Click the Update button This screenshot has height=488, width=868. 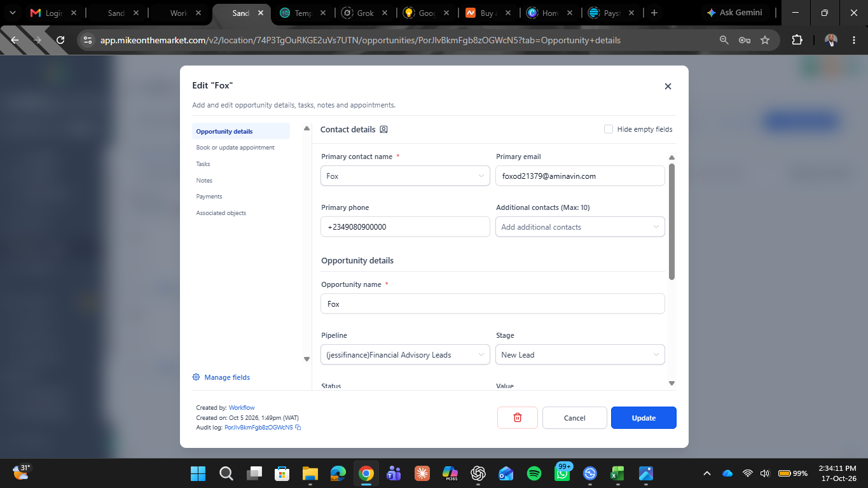pyautogui.click(x=644, y=417)
